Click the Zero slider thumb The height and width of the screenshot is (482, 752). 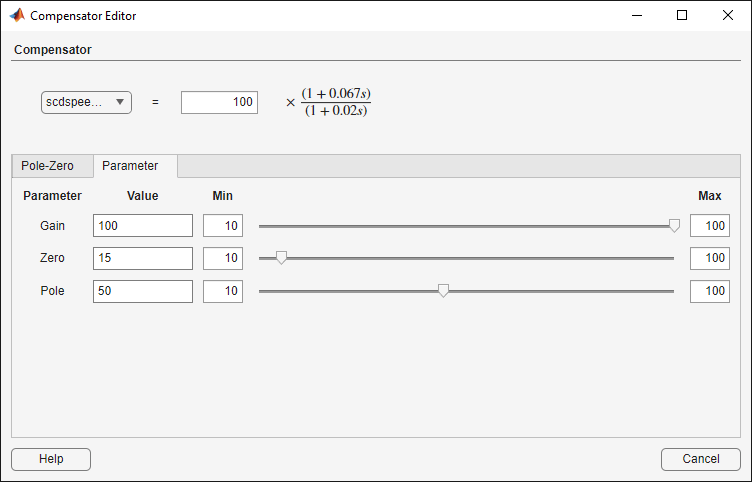coord(281,258)
